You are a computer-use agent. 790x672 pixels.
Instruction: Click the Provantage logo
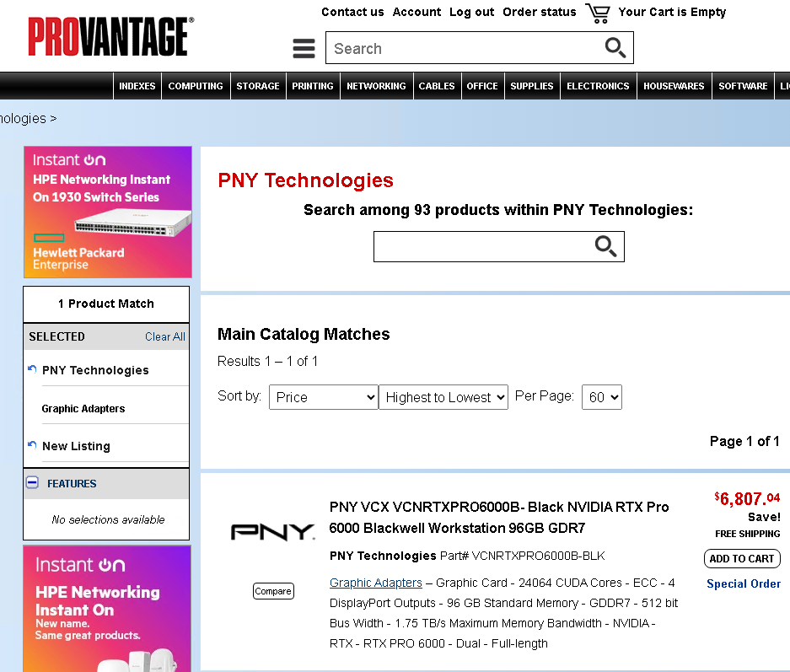(110, 37)
